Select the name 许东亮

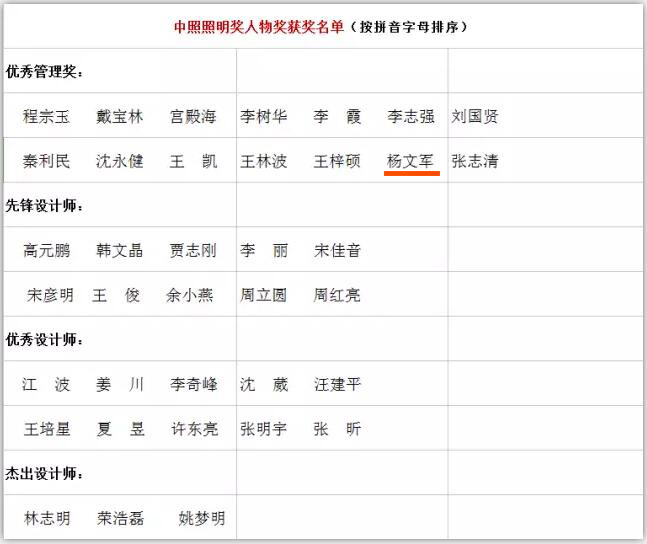pyautogui.click(x=193, y=429)
